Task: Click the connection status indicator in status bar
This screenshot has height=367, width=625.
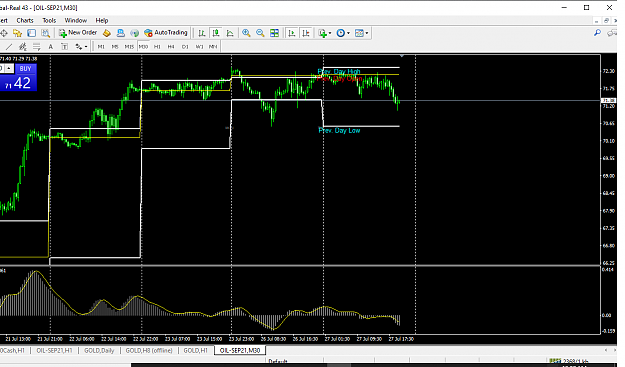Action: pyautogui.click(x=568, y=361)
